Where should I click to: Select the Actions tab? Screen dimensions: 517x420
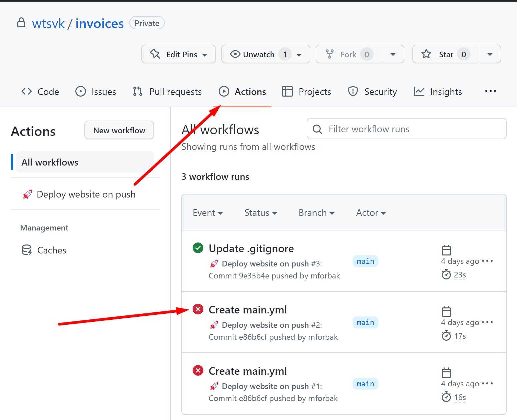point(242,92)
